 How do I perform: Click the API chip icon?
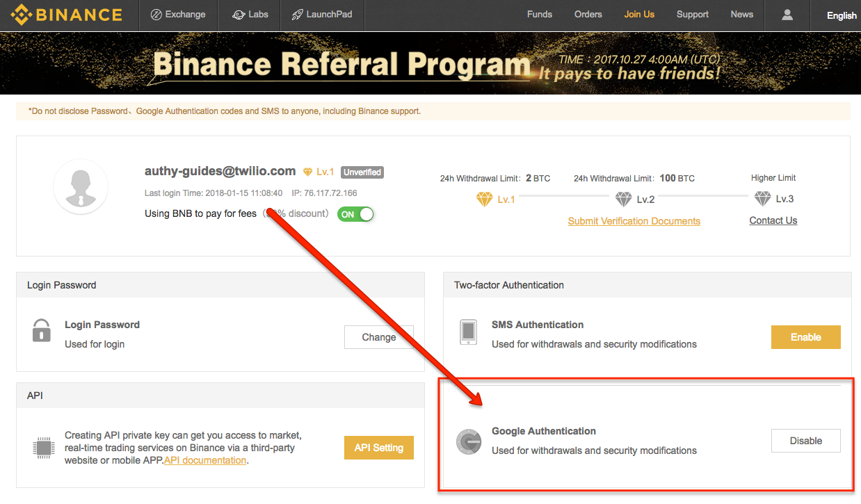pos(43,448)
